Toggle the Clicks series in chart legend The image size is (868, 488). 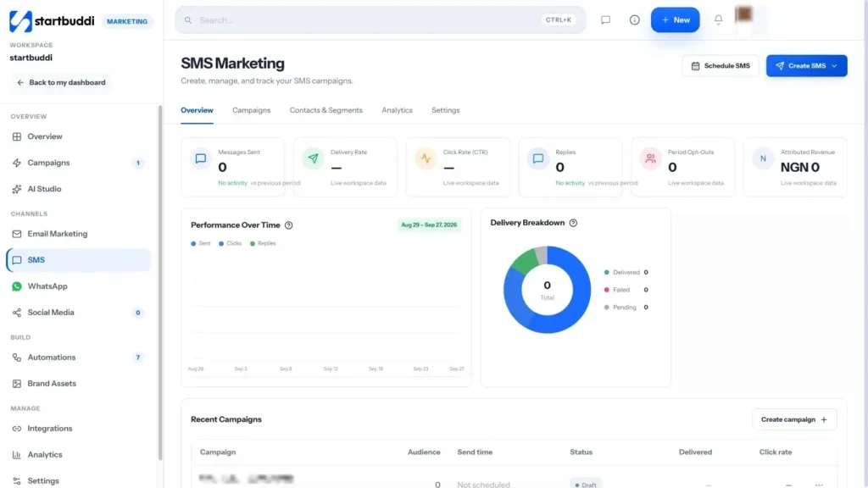(231, 243)
